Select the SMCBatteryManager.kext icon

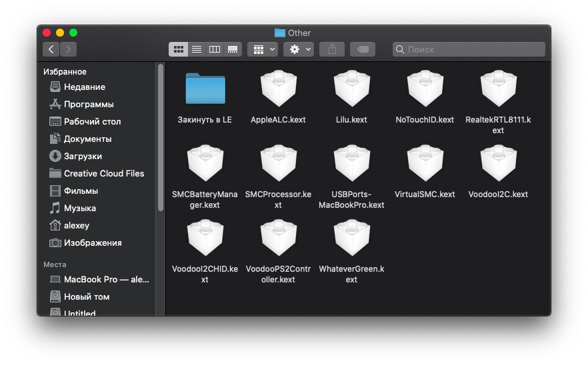tap(205, 163)
